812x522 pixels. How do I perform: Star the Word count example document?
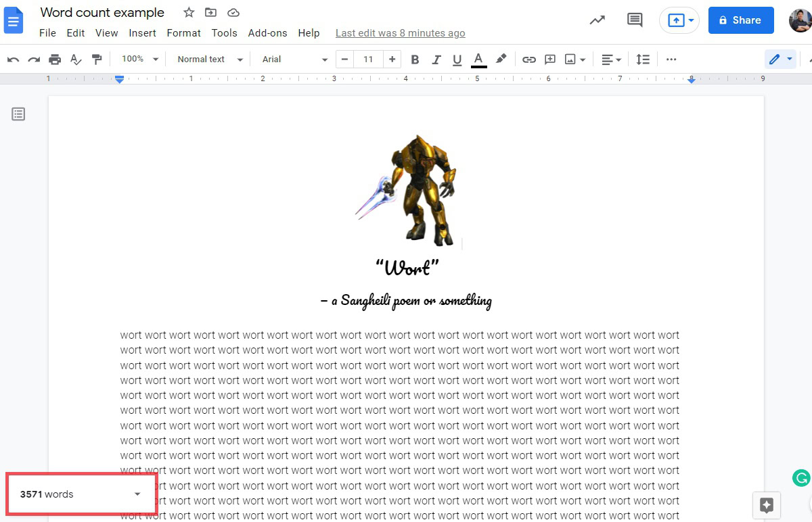click(x=188, y=12)
